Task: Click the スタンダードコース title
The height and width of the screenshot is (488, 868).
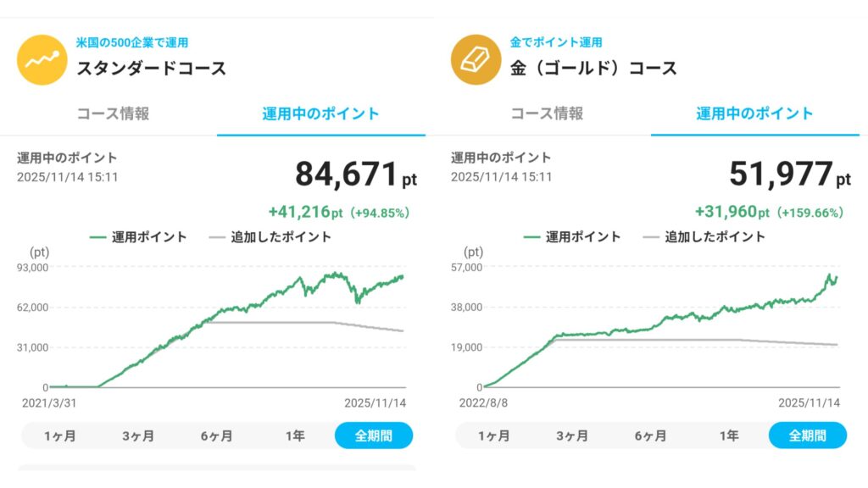Action: [x=152, y=69]
